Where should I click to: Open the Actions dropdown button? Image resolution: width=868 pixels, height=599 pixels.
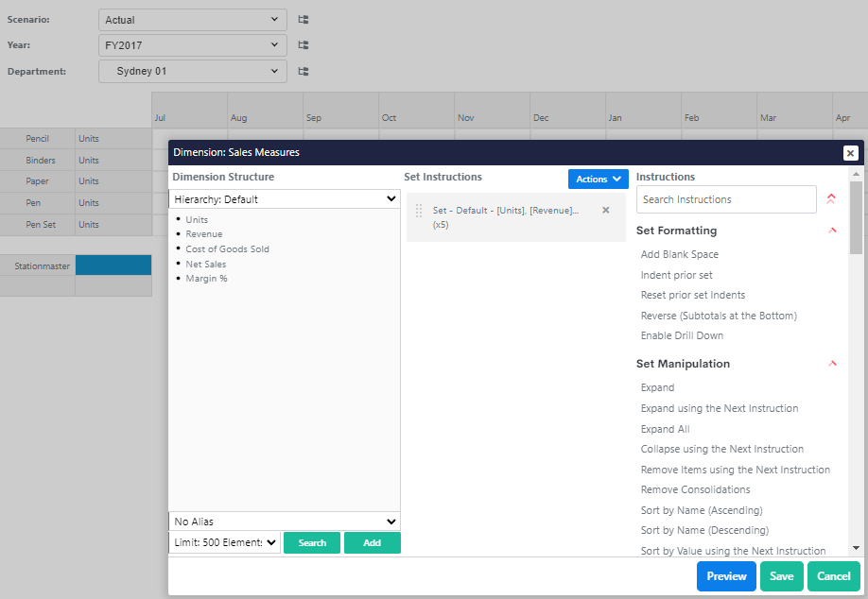coord(598,179)
